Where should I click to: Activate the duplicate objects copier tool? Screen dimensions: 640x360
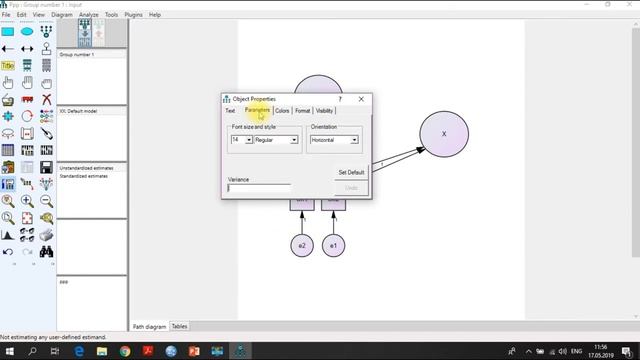8,100
